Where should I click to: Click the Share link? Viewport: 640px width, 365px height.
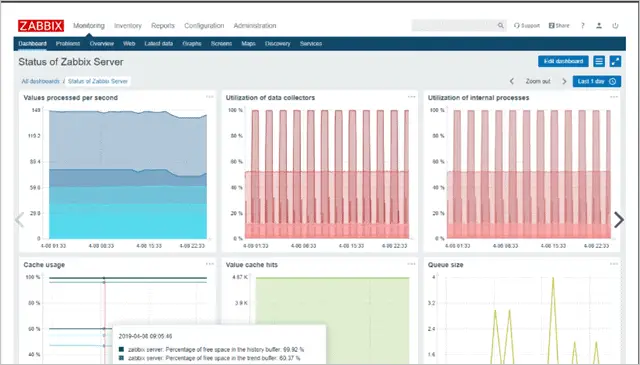click(559, 26)
